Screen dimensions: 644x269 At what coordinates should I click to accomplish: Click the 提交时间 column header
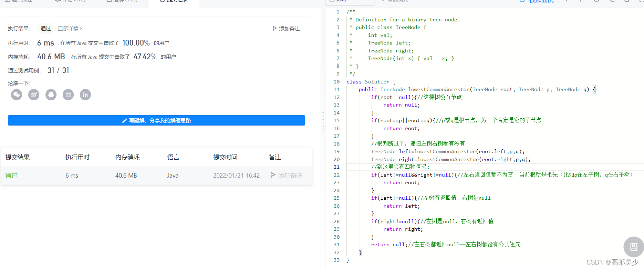225,157
